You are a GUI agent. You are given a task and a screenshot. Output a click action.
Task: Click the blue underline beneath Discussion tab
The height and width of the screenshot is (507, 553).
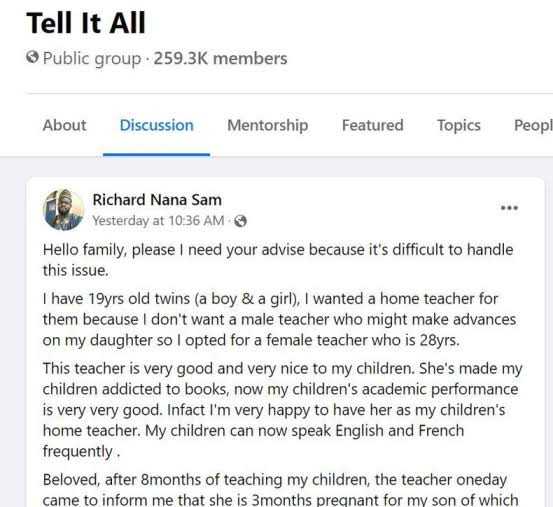pyautogui.click(x=157, y=154)
